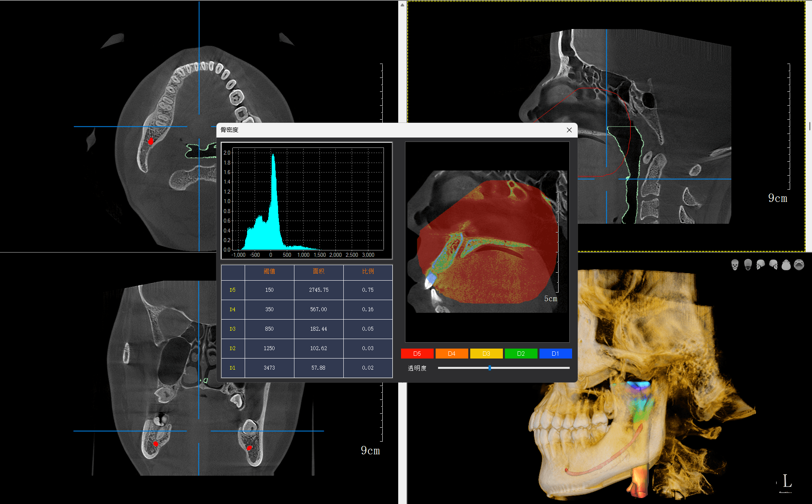This screenshot has height=504, width=812.
Task: Click the red D5 density swatch
Action: (x=417, y=353)
